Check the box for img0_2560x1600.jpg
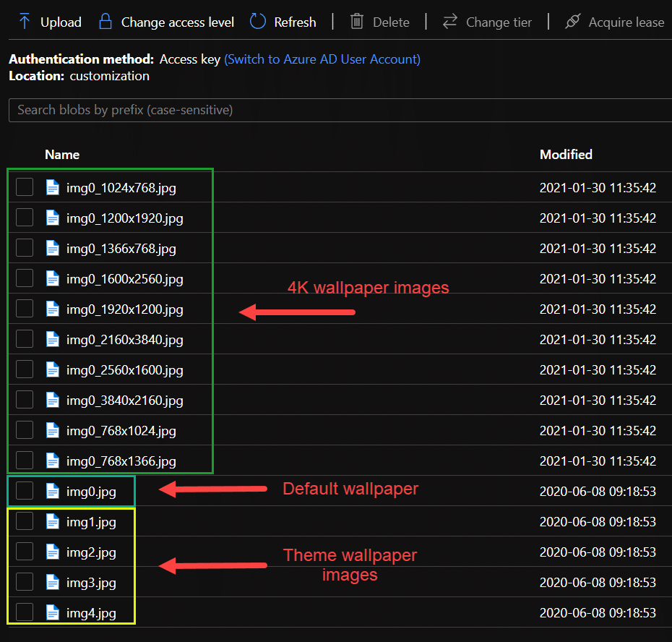 (x=25, y=369)
